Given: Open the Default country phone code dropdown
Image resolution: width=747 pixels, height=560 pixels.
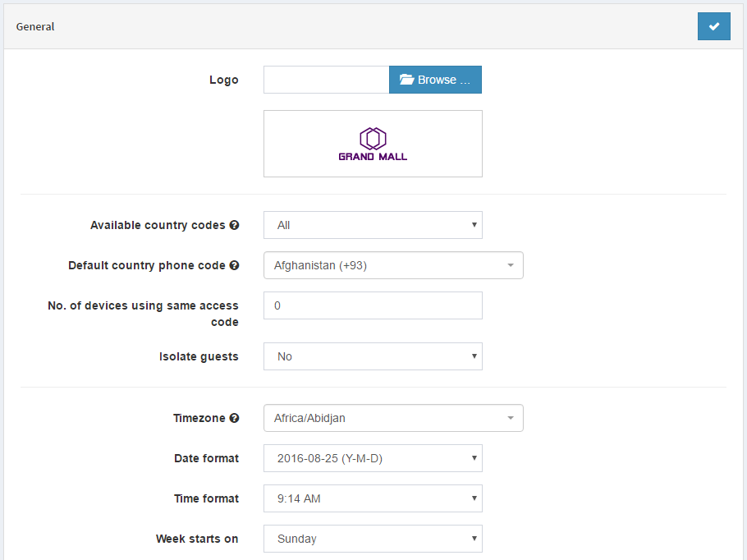Looking at the screenshot, I should coord(393,265).
